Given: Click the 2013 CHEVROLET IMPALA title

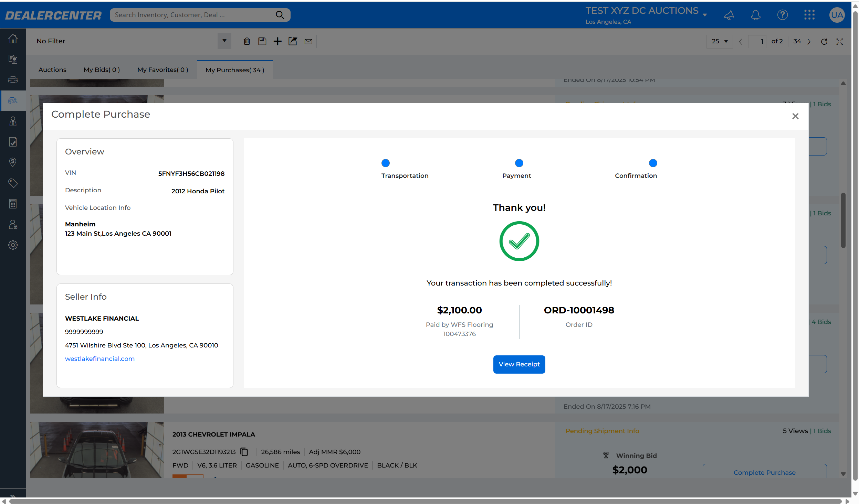Looking at the screenshot, I should [214, 434].
